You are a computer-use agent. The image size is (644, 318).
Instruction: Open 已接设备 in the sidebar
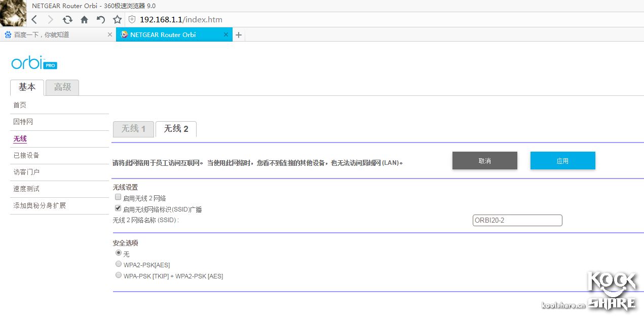pyautogui.click(x=26, y=155)
